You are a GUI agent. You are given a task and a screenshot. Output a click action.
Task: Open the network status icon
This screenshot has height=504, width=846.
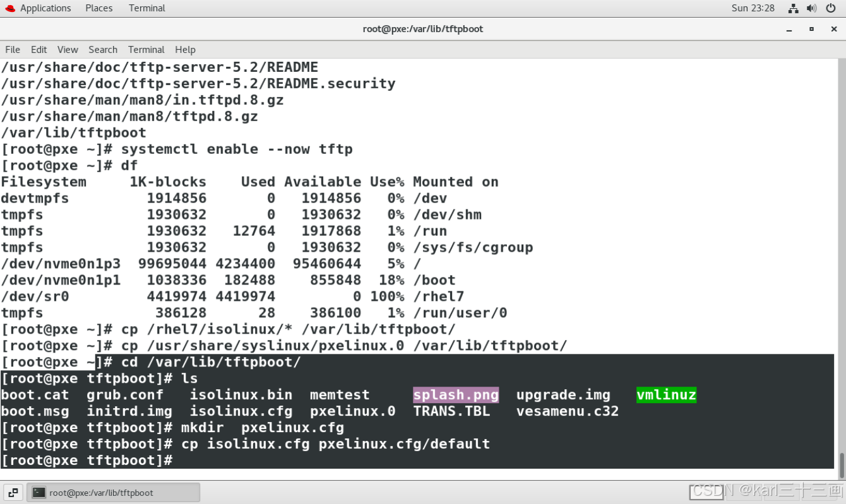[794, 8]
